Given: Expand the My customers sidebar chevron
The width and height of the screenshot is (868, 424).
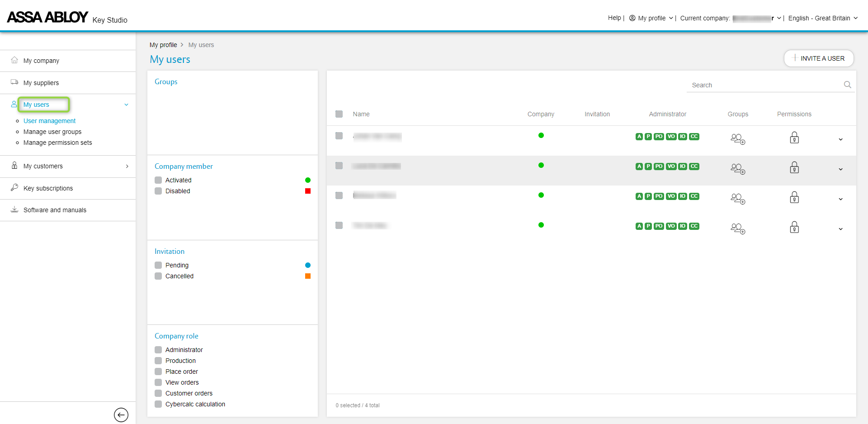Looking at the screenshot, I should 127,166.
